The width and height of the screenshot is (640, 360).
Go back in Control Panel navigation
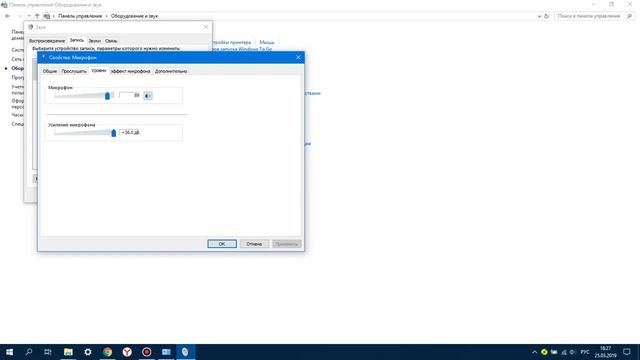pyautogui.click(x=8, y=16)
